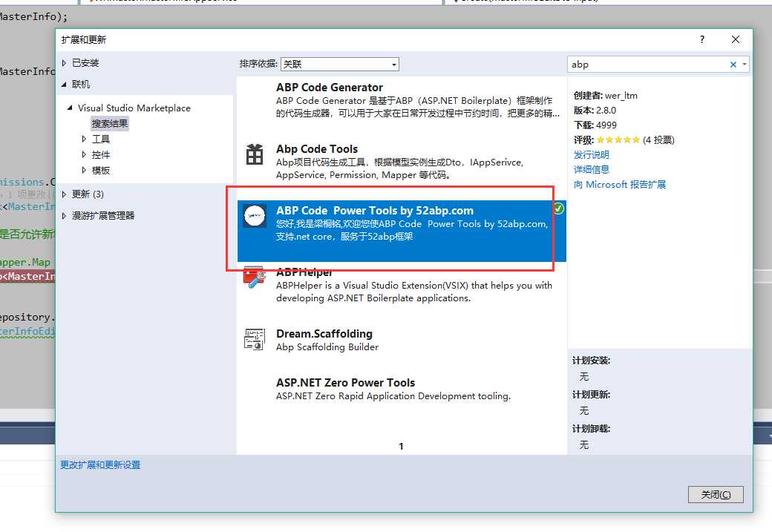
Task: Select the 已安装 category label
Action: pyautogui.click(x=85, y=63)
